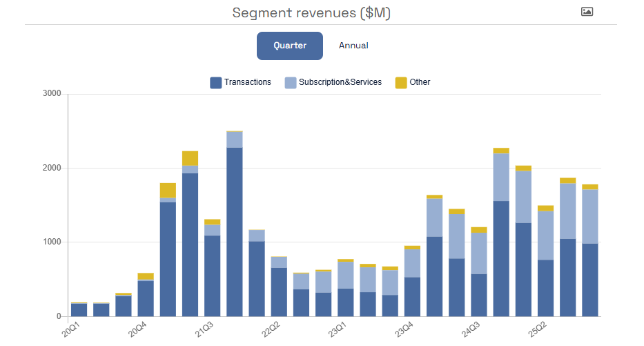644x346 pixels.
Task: Click the 21Q1 bar's yellow Other segment
Action: (168, 190)
